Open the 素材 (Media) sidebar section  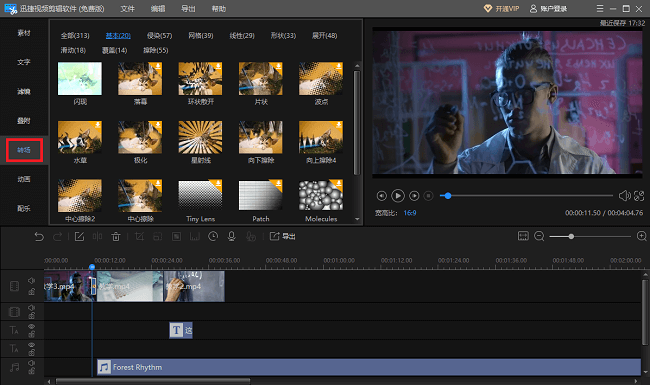(x=24, y=33)
